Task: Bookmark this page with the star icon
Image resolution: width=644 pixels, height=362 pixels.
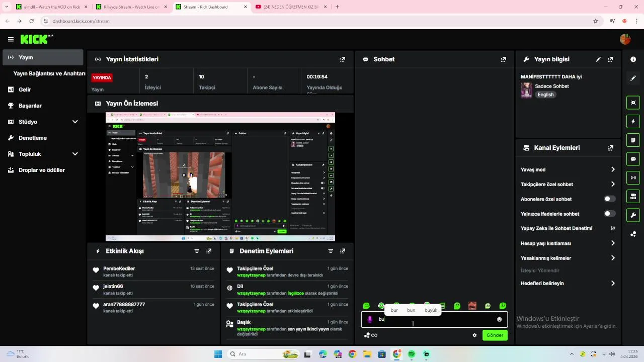Action: pyautogui.click(x=596, y=21)
